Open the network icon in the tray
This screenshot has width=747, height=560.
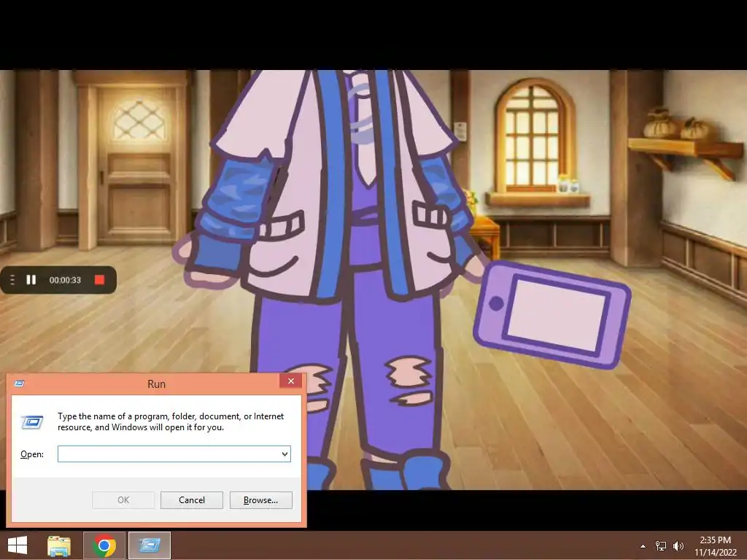click(661, 545)
